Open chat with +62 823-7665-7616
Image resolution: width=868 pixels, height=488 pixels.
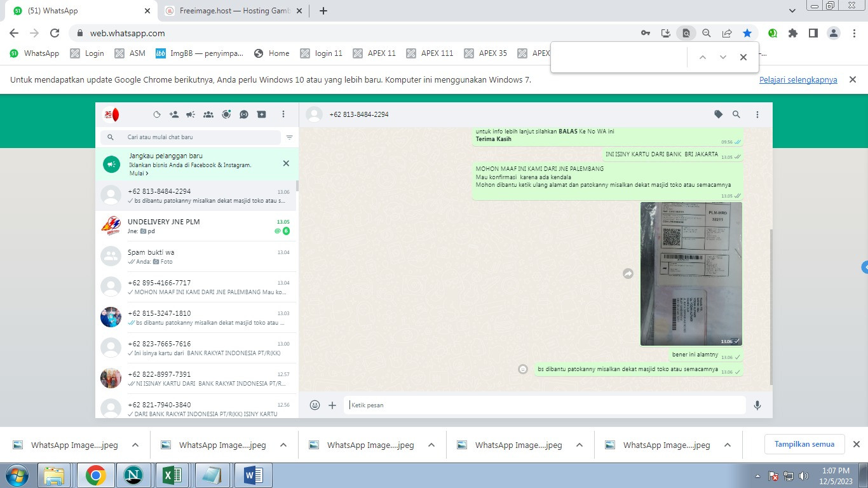click(196, 348)
